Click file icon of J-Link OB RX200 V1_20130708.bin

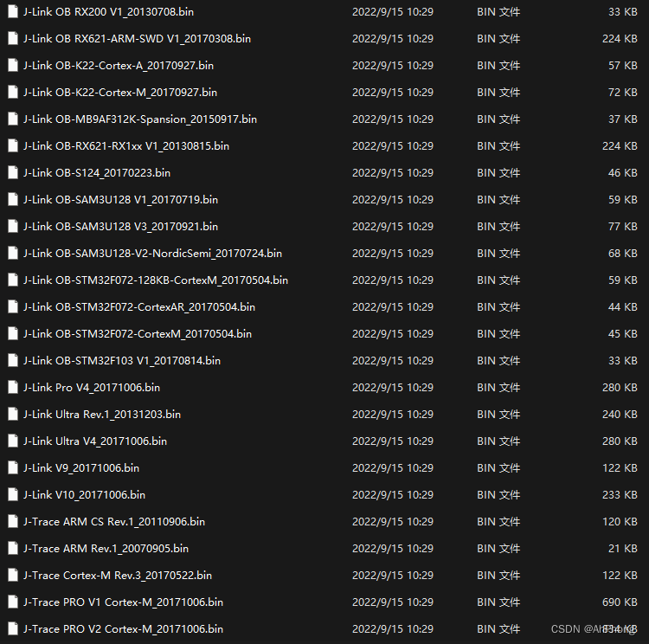[x=13, y=11]
